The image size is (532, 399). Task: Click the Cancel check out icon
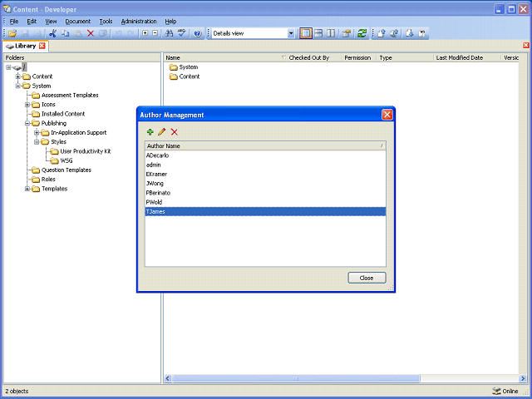pyautogui.click(x=422, y=33)
